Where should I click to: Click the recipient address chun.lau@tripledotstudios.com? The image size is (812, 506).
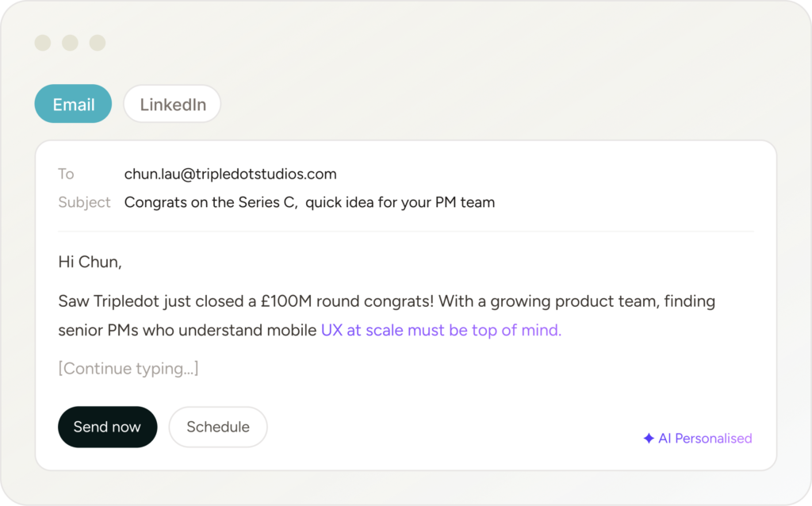coord(230,174)
